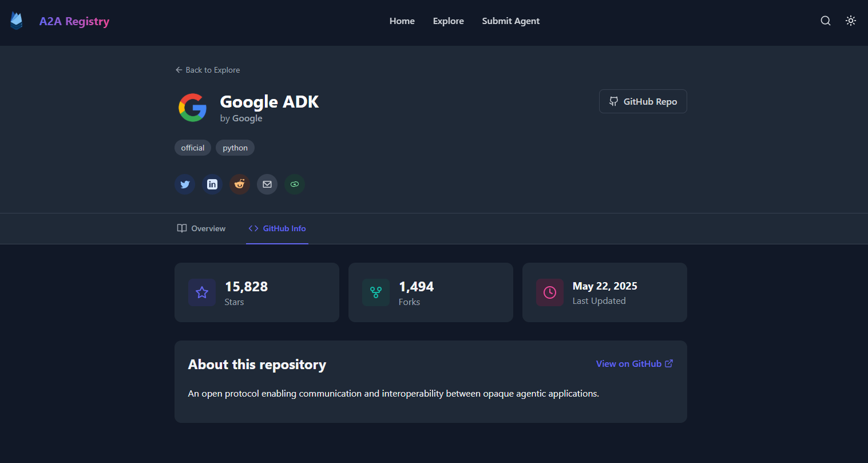
Task: Toggle the light/dark theme sun icon
Action: tap(851, 21)
